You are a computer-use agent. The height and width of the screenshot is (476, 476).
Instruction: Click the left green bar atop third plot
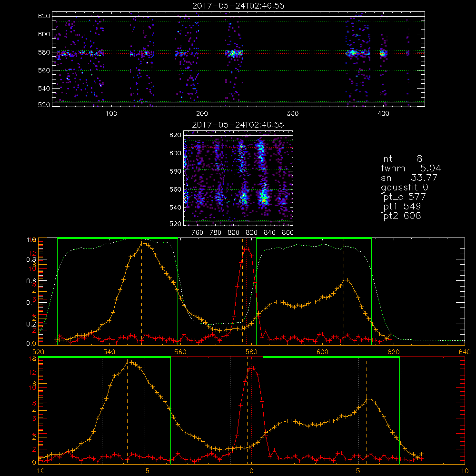tap(118, 238)
